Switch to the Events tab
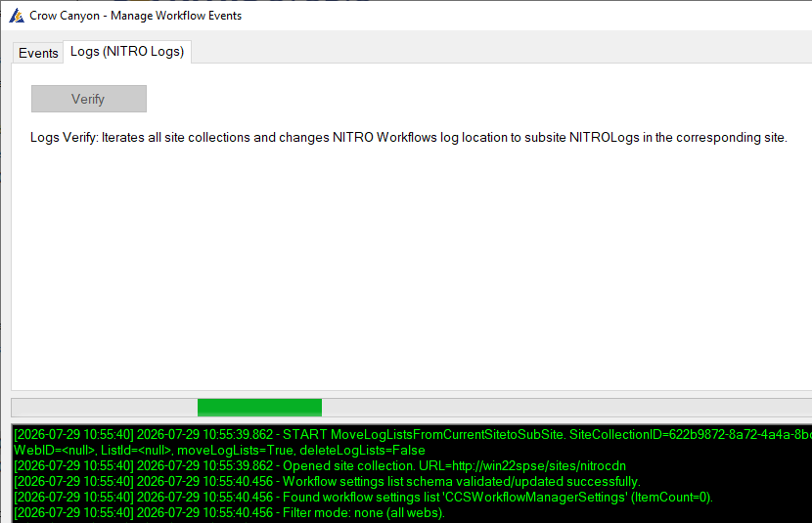Screen dimensions: 812x523 point(38,53)
